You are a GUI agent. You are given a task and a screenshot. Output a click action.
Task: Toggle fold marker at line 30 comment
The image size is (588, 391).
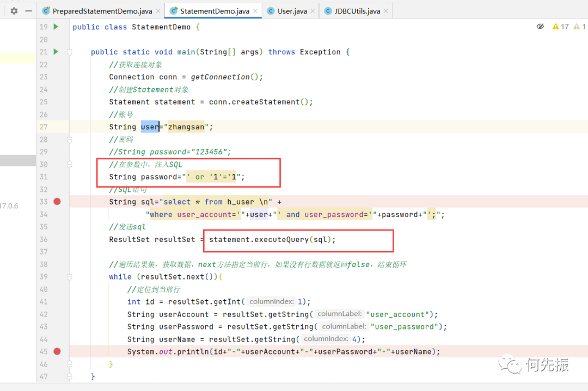[69, 164]
